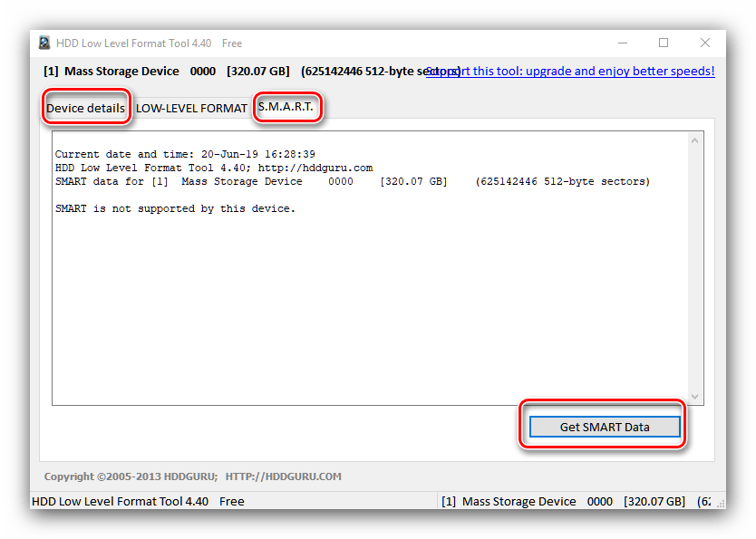Screen dimensions: 756x539
Task: Maximize the HDD Low Level Format Tool window
Action: click(664, 43)
